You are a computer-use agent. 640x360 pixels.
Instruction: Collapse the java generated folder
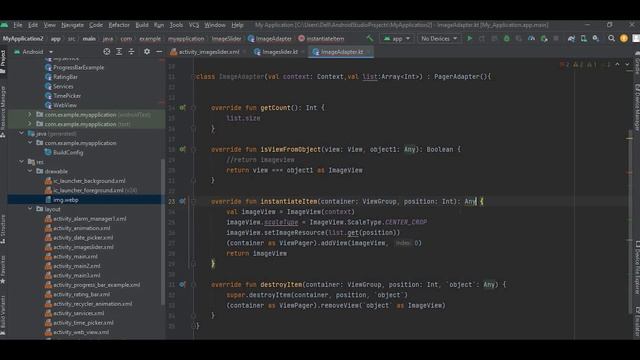[x=21, y=133]
